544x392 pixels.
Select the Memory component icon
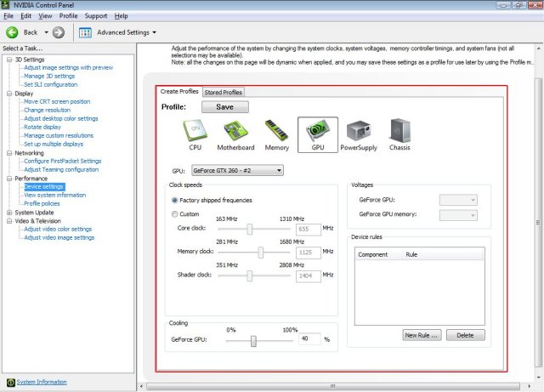276,134
